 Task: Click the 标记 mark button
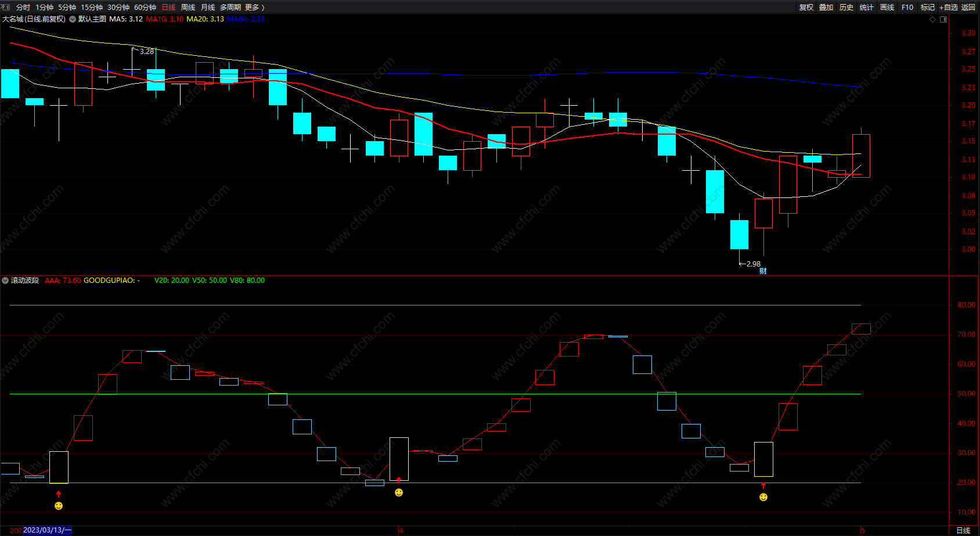click(928, 8)
